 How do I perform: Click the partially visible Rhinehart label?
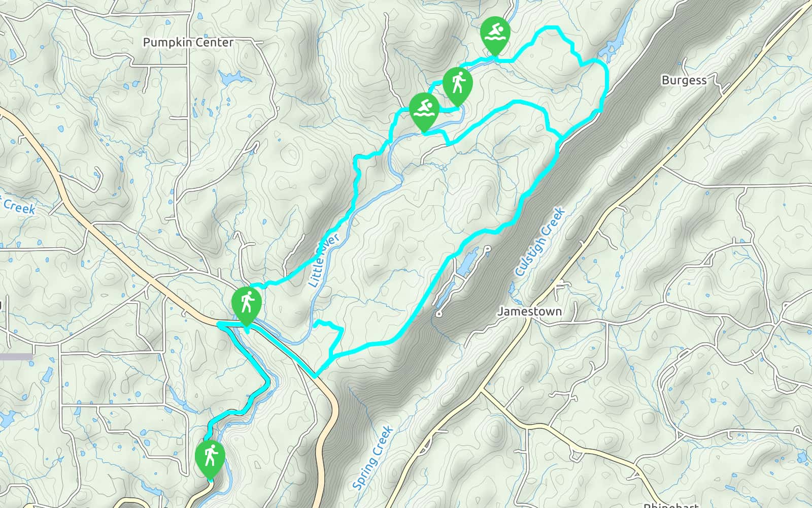point(670,504)
